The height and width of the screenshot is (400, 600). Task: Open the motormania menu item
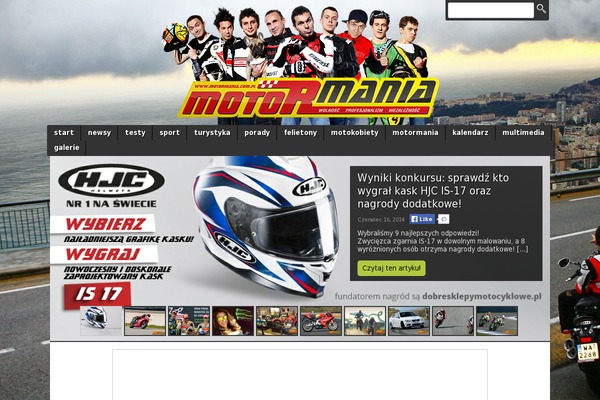415,133
